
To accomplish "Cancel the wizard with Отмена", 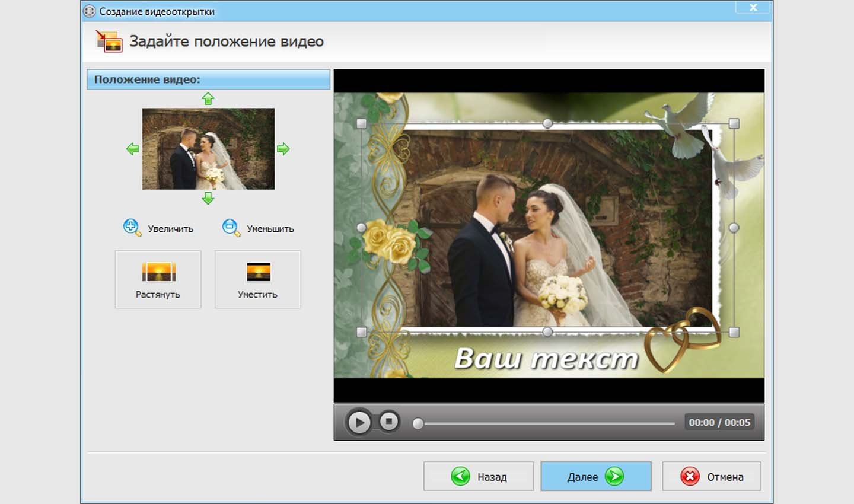I will [x=711, y=476].
